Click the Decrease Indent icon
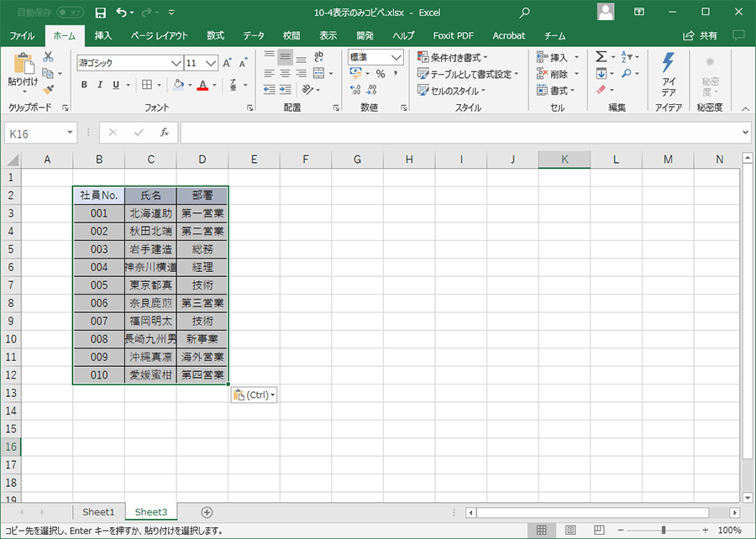The width and height of the screenshot is (756, 539). pyautogui.click(x=269, y=90)
